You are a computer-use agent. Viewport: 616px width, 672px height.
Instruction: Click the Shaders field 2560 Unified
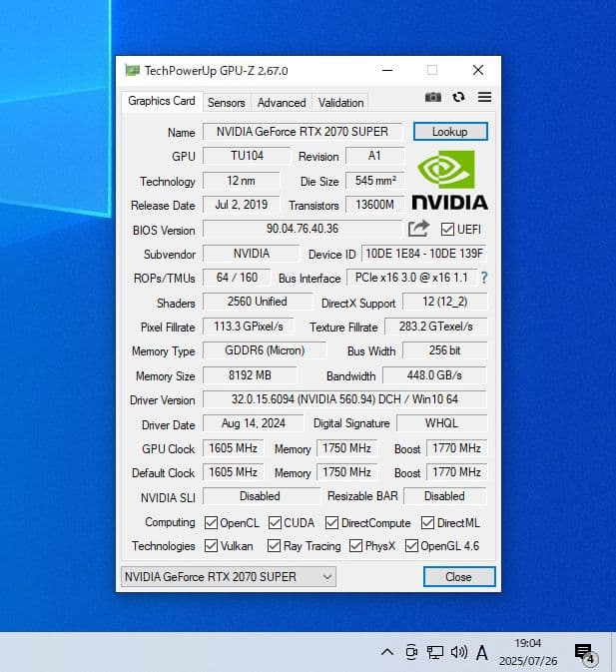coord(258,302)
